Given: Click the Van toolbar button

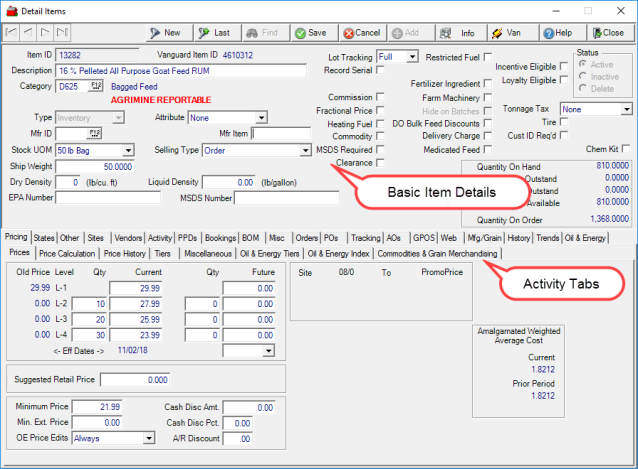Looking at the screenshot, I should (512, 33).
